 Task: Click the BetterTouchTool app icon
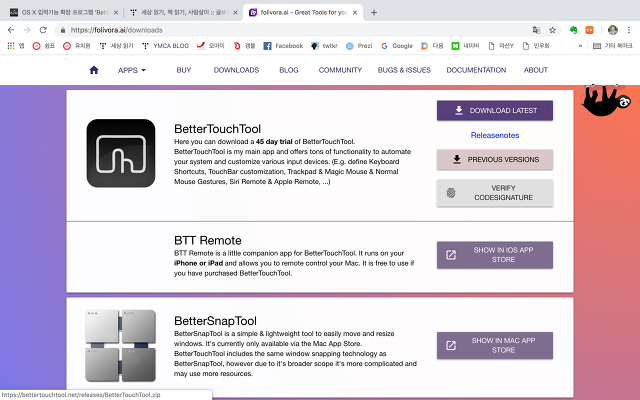click(x=121, y=153)
